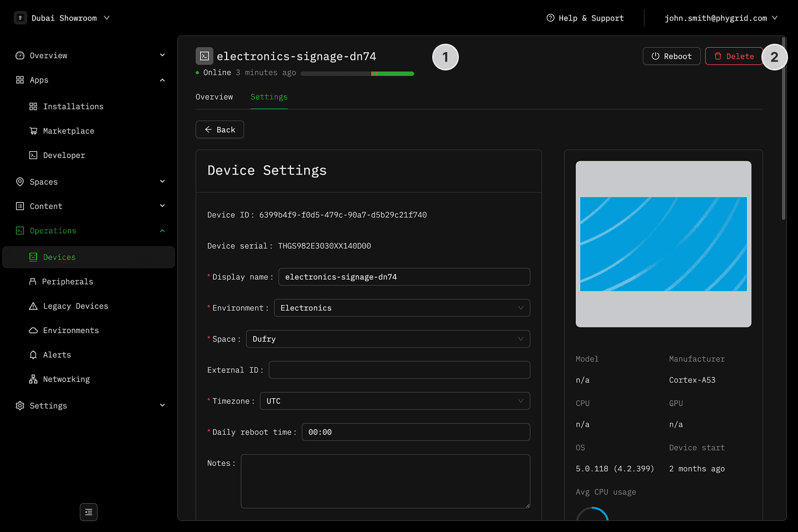
Task: Click the Environments cloud icon
Action: [x=33, y=330]
